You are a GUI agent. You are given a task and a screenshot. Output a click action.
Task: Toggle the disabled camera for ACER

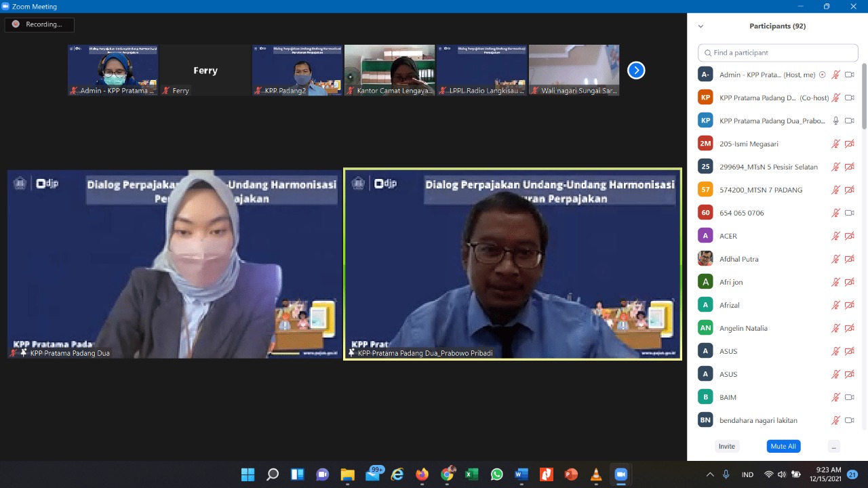(849, 236)
